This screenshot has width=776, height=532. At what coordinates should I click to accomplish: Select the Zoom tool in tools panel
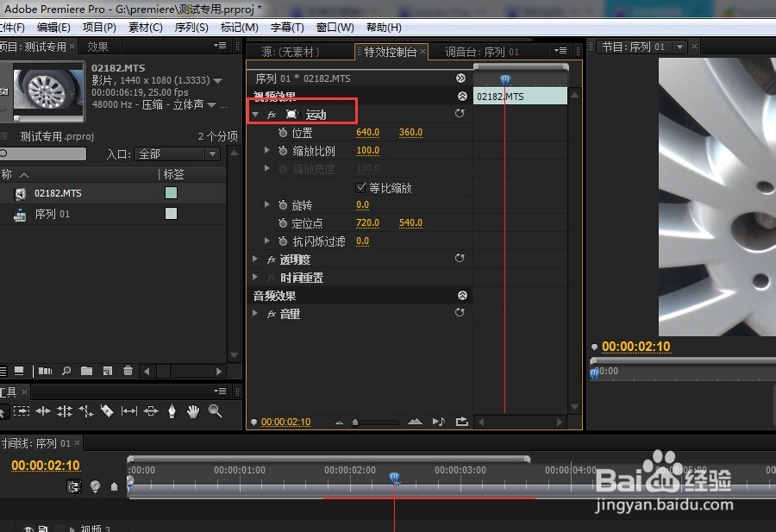pyautogui.click(x=215, y=410)
